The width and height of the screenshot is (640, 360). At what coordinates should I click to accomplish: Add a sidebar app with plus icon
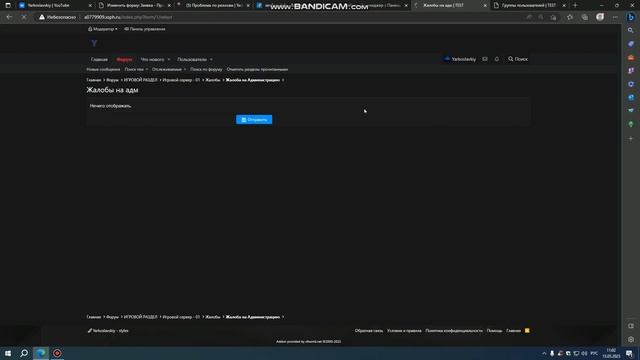[x=631, y=139]
